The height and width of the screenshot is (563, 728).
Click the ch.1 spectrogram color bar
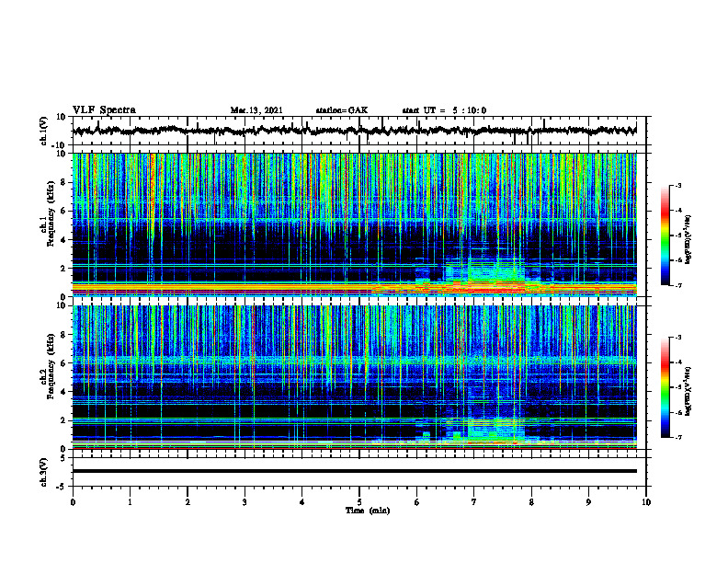point(665,236)
